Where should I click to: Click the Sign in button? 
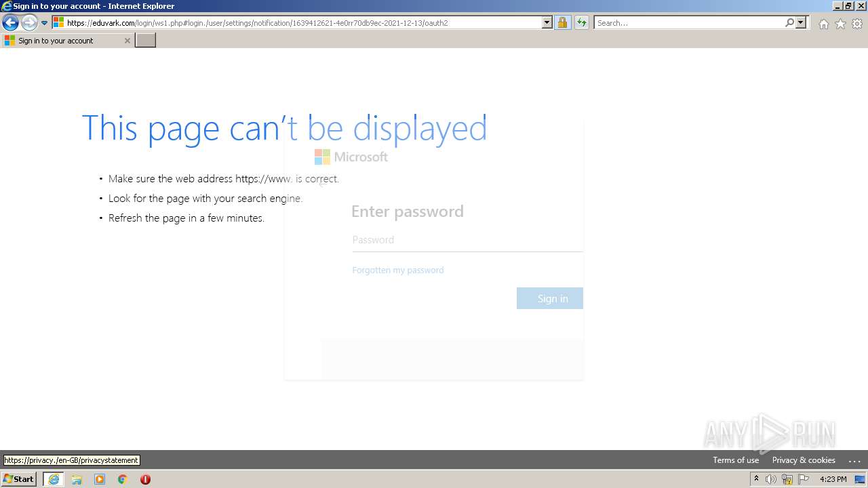[x=550, y=298]
